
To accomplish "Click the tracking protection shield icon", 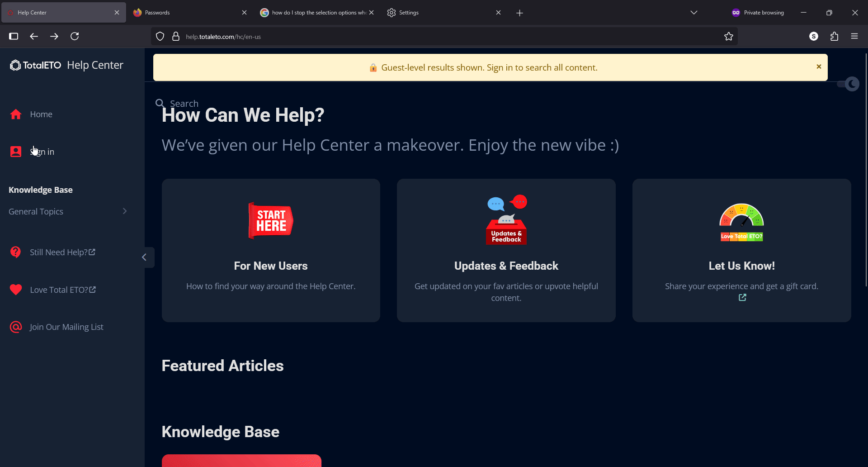I will tap(160, 36).
